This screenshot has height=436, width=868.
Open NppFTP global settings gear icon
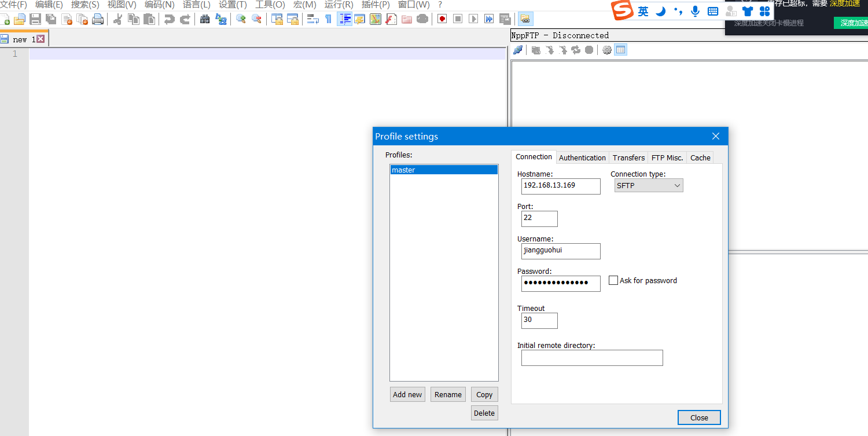click(x=606, y=49)
